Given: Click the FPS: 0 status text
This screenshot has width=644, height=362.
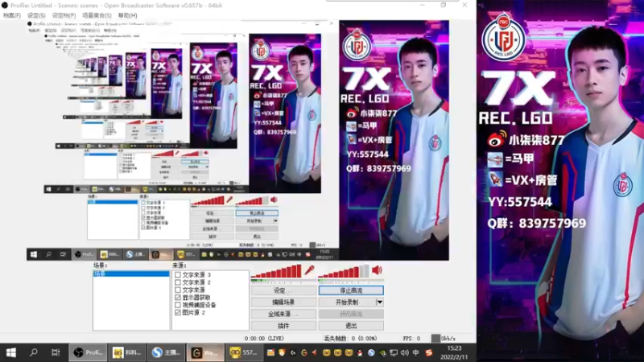Looking at the screenshot, I should (x=411, y=339).
